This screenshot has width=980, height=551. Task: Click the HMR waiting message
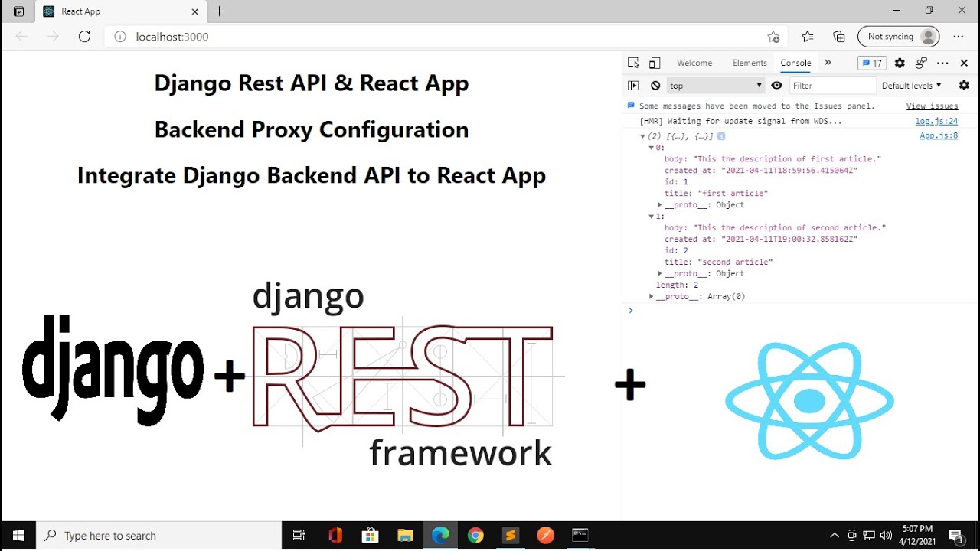tap(740, 121)
